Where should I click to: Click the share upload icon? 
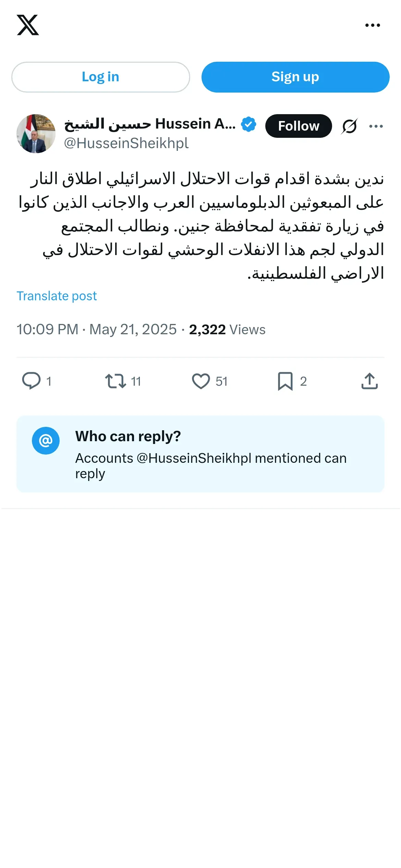tap(369, 381)
